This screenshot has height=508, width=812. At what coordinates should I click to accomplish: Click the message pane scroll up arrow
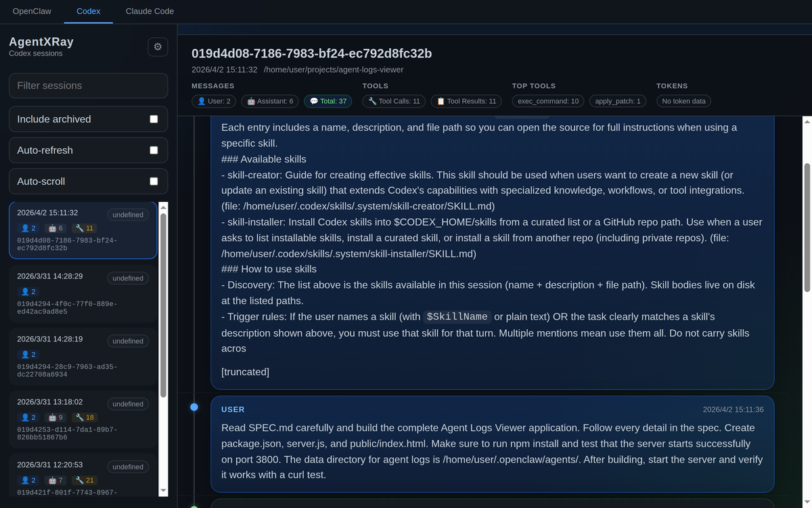[807, 121]
